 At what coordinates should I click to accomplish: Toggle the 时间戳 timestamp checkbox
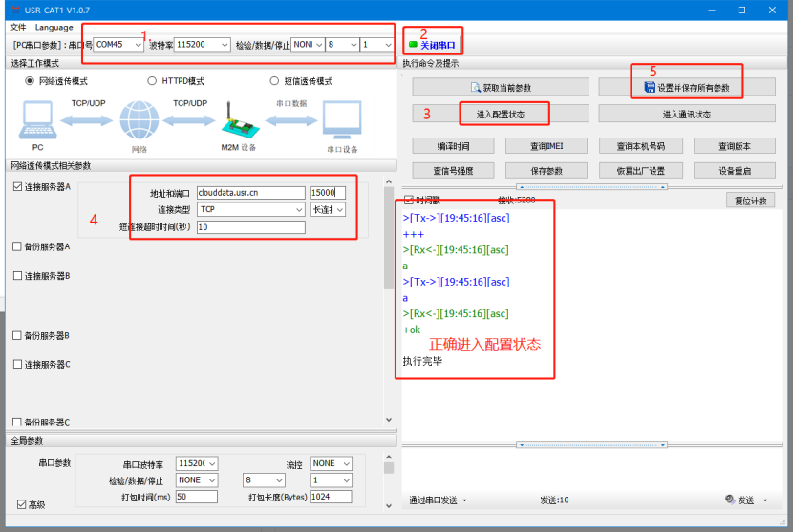[409, 201]
